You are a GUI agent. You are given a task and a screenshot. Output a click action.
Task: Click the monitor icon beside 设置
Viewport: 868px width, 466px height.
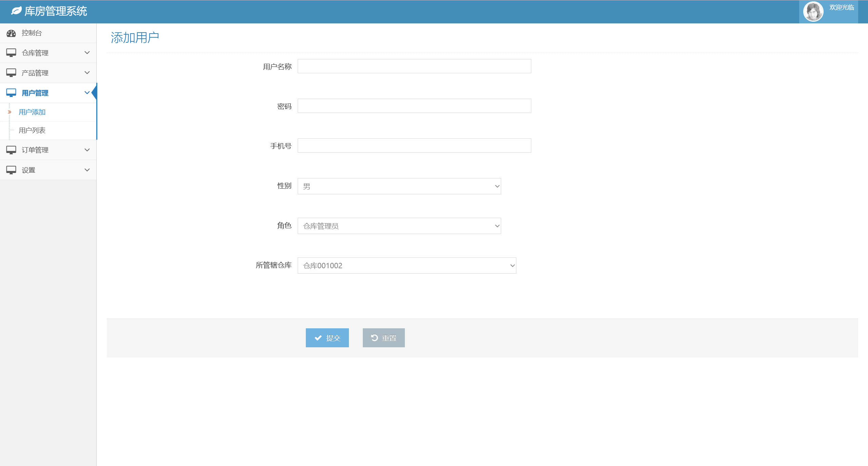pyautogui.click(x=11, y=170)
